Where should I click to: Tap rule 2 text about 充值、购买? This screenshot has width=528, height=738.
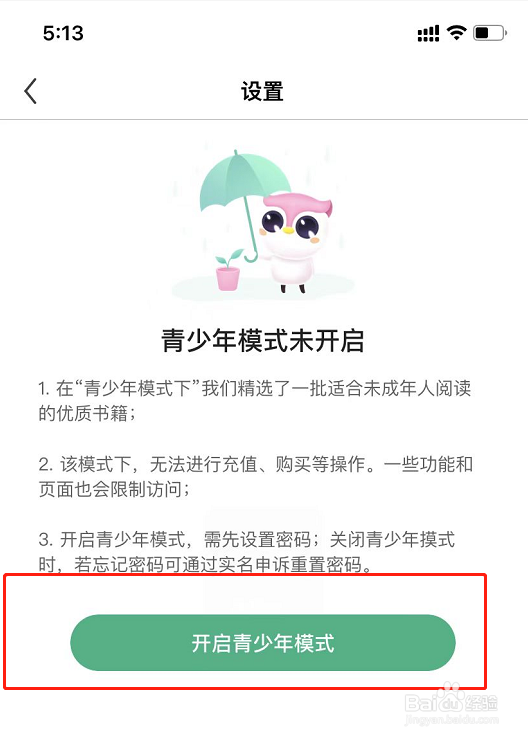(x=256, y=476)
